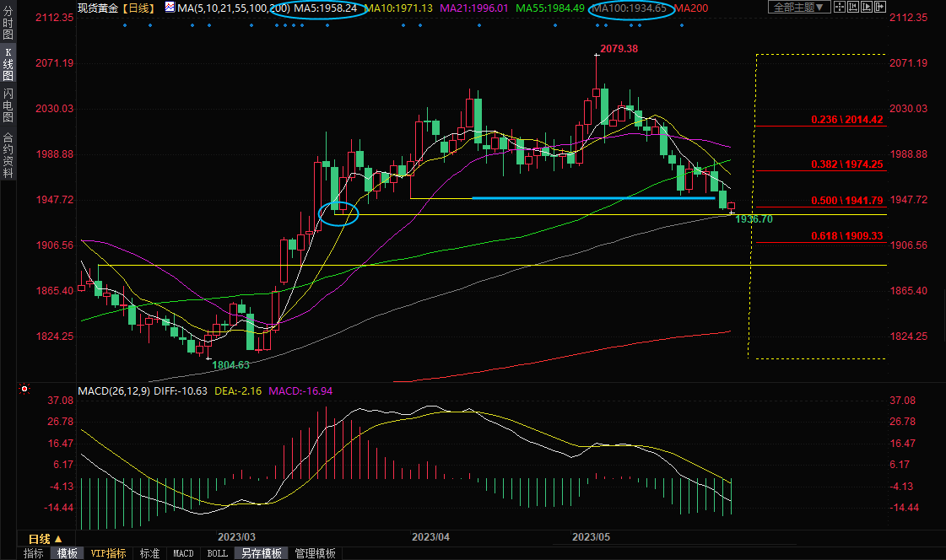Open the 合约资料 side tab
The image size is (946, 560).
8,155
